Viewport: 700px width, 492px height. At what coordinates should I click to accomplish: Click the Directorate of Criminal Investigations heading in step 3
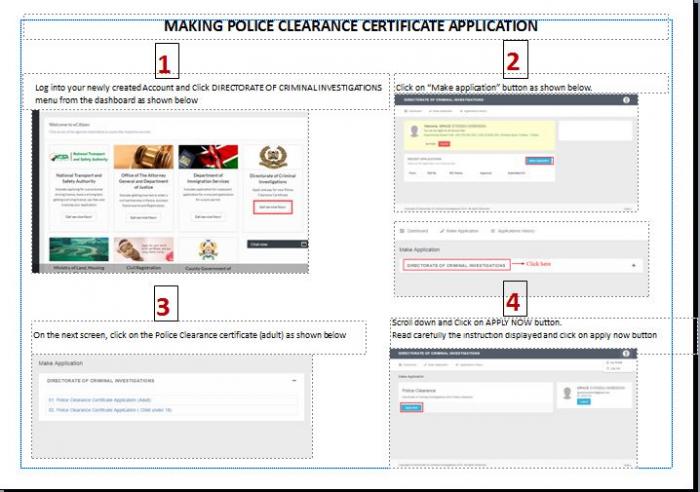click(x=100, y=381)
